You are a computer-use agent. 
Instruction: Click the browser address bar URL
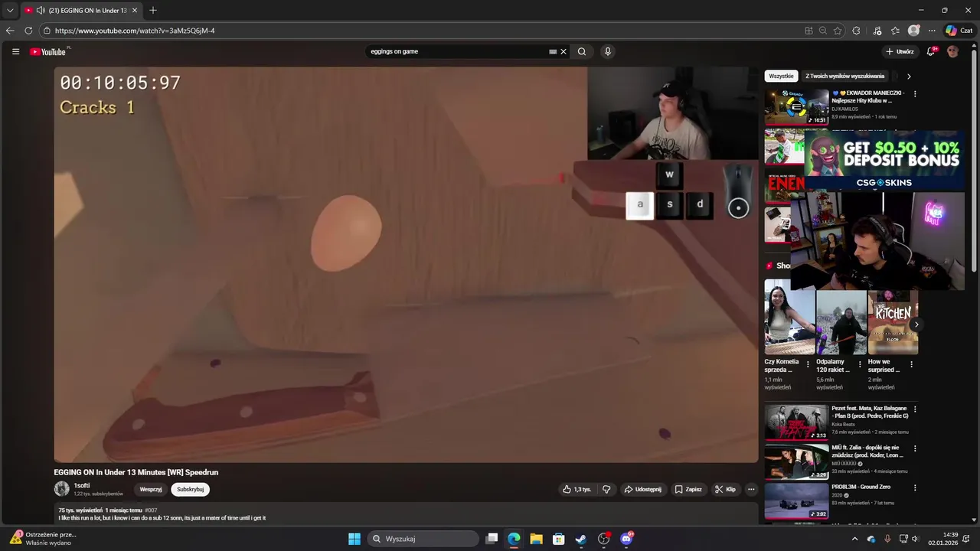click(x=135, y=31)
